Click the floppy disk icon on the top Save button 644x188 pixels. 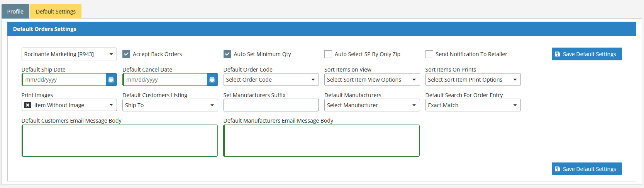[x=557, y=54]
